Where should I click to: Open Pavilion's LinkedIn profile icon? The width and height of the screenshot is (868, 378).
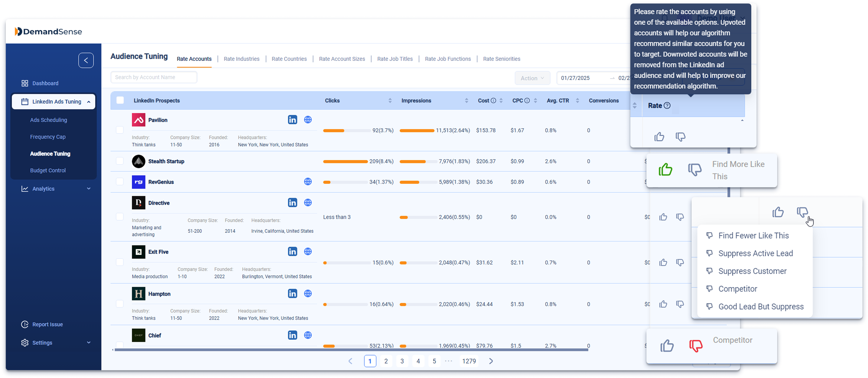(292, 119)
